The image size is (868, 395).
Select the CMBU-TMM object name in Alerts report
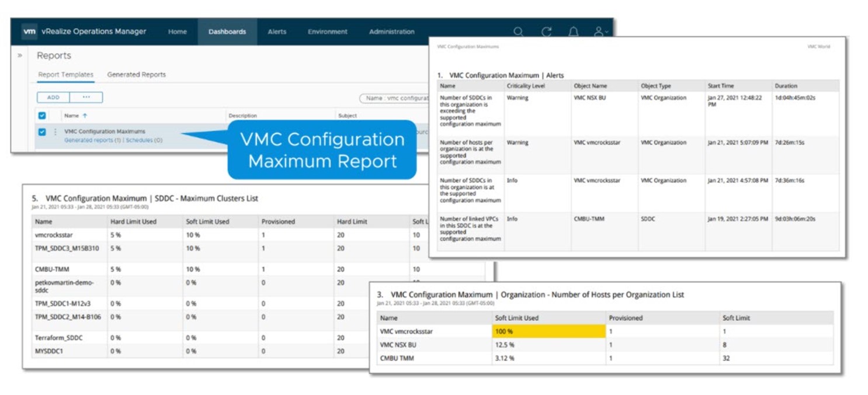(588, 219)
